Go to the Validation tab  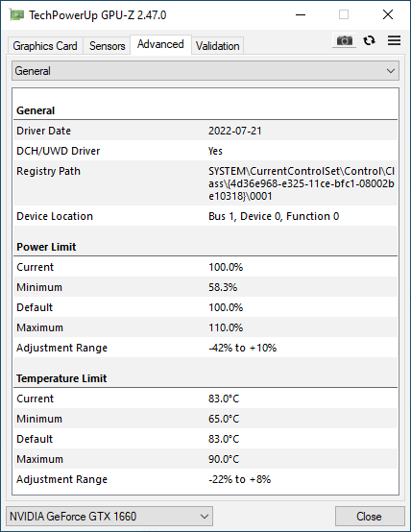[218, 46]
